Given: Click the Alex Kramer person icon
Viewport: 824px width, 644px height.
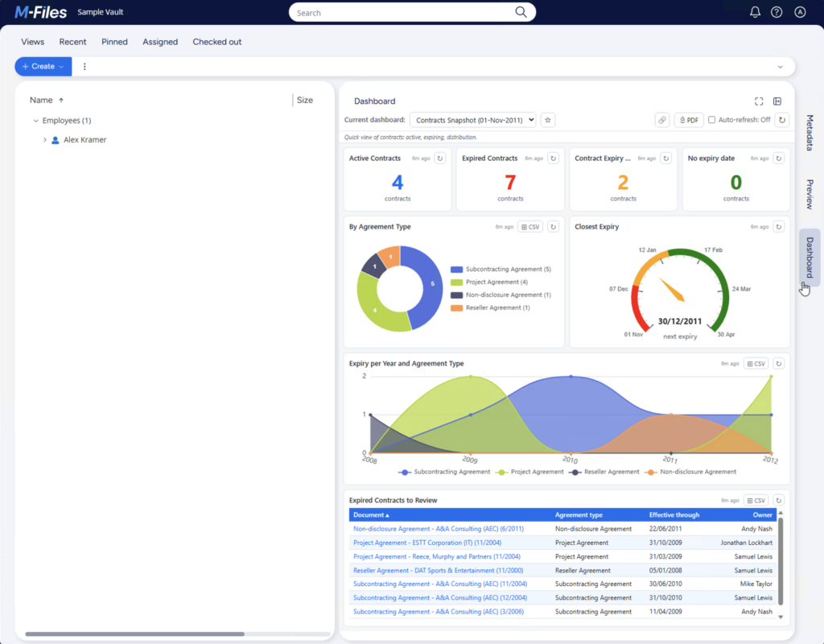Looking at the screenshot, I should 56,140.
